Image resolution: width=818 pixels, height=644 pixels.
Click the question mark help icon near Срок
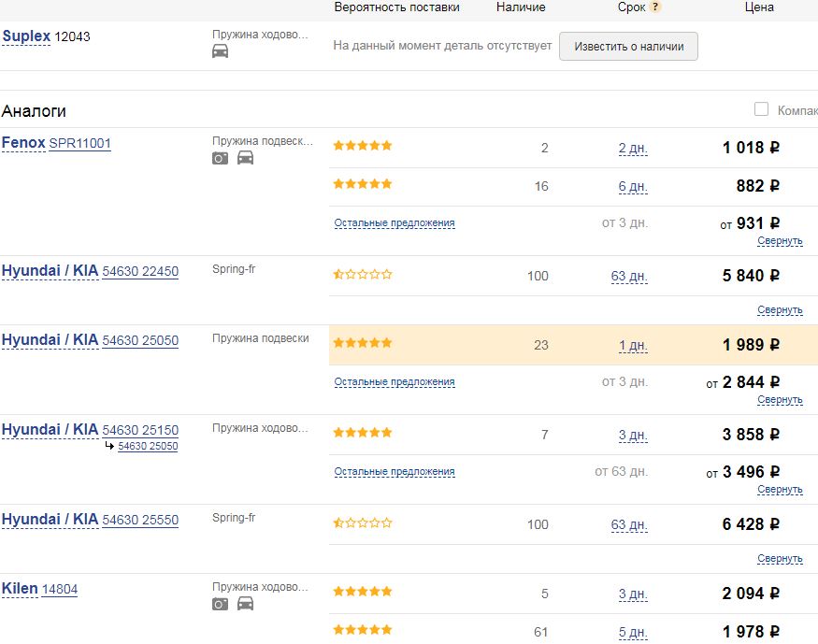pyautogui.click(x=655, y=7)
